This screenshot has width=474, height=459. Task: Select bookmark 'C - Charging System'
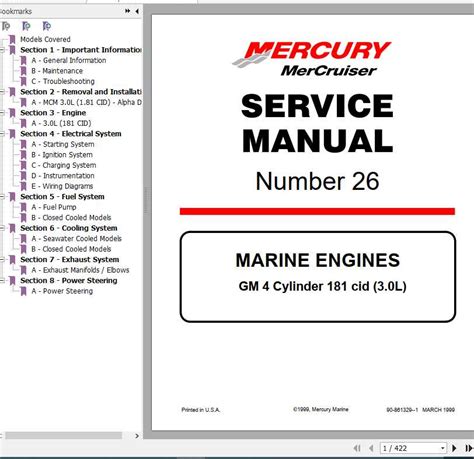pyautogui.click(x=64, y=165)
